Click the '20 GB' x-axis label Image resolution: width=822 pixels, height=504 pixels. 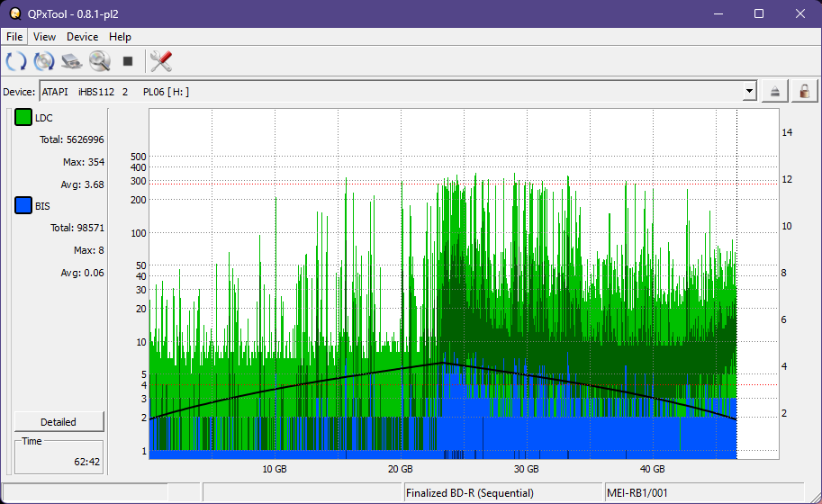400,469
